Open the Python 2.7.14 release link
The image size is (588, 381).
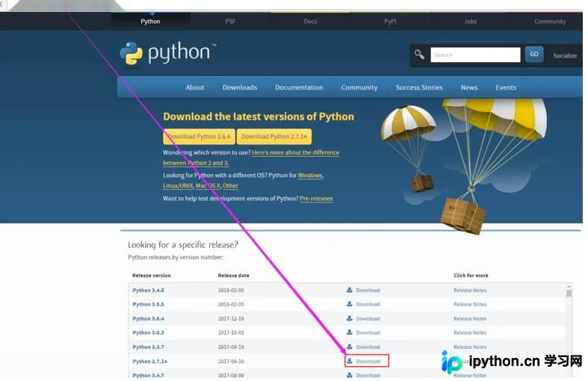(149, 361)
